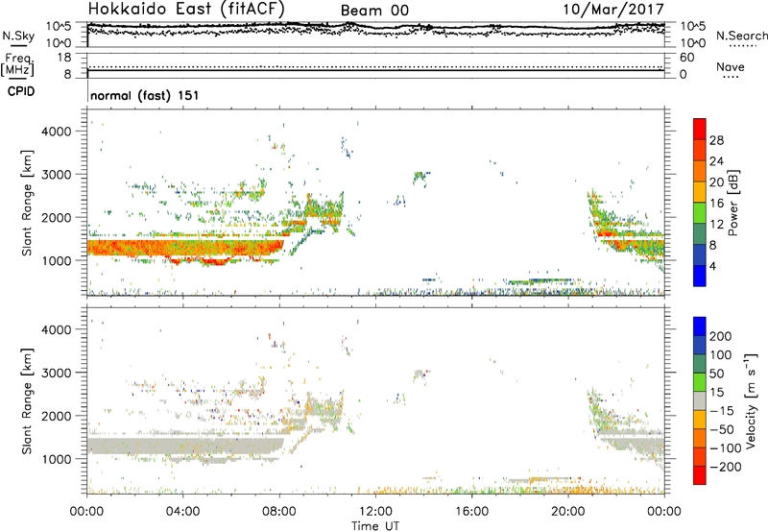This screenshot has width=768, height=532.
Task: Click the power panel 'Slant Range [km]' label
Action: point(27,204)
